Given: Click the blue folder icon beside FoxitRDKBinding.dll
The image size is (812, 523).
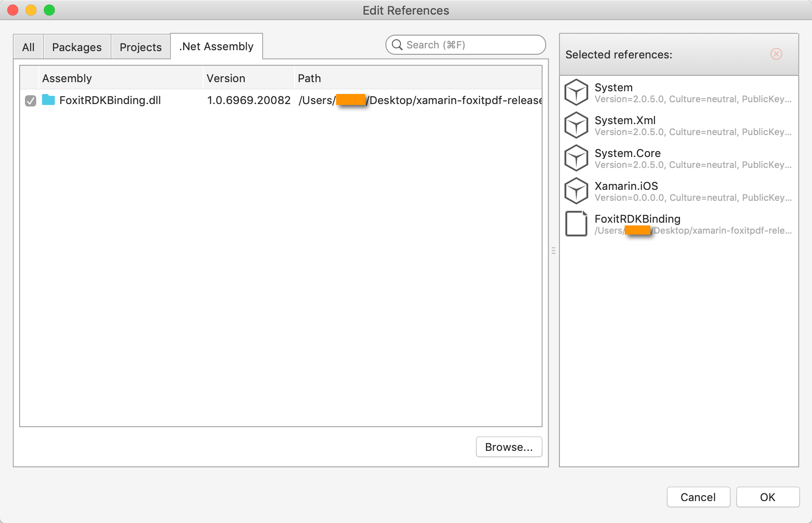Looking at the screenshot, I should pyautogui.click(x=48, y=100).
